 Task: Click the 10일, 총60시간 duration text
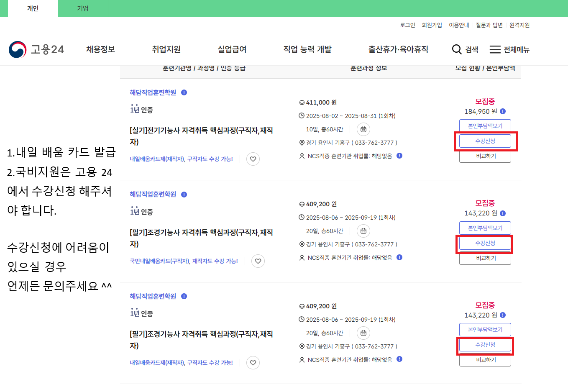[325, 129]
